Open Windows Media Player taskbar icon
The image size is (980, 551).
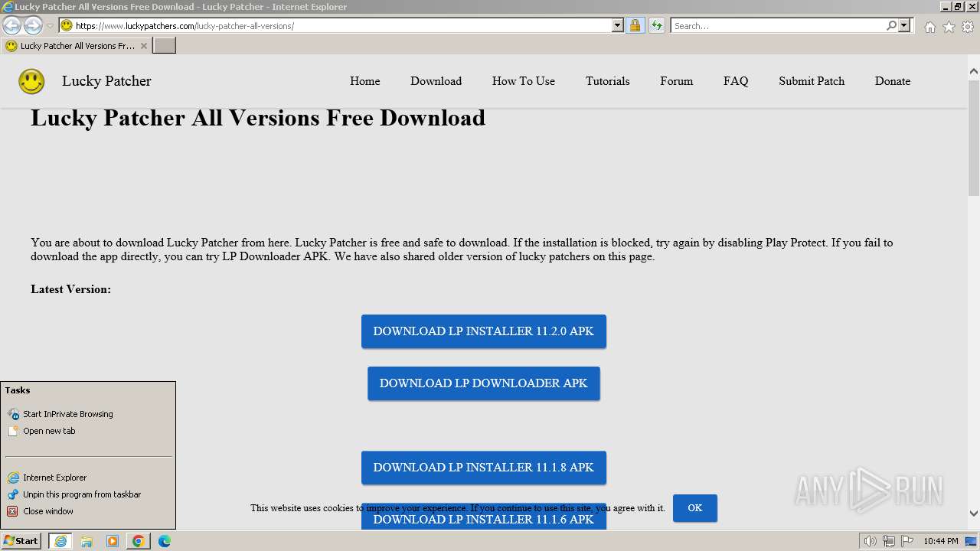[x=113, y=541]
